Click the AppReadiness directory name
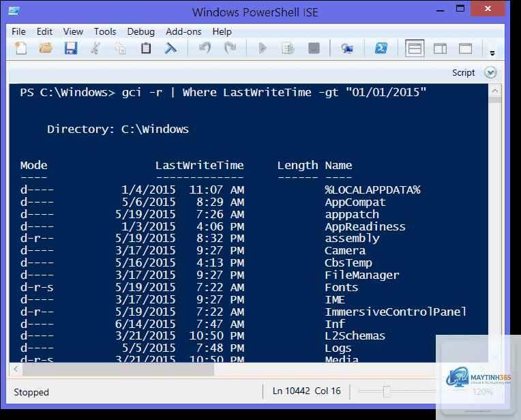The image size is (521, 420). pos(365,226)
